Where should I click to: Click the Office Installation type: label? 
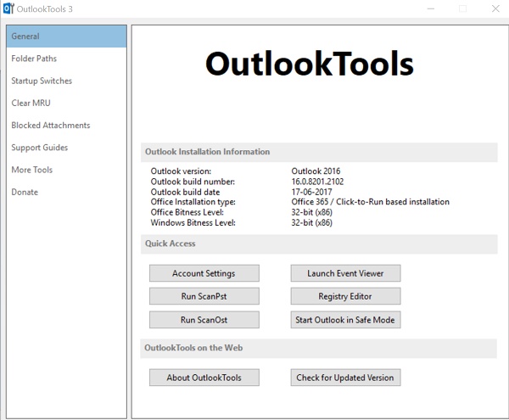coord(193,202)
